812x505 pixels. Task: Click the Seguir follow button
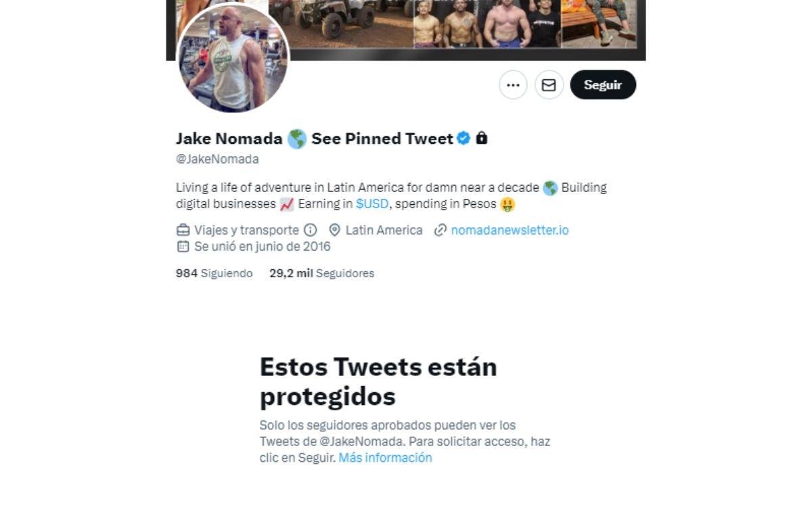click(603, 85)
